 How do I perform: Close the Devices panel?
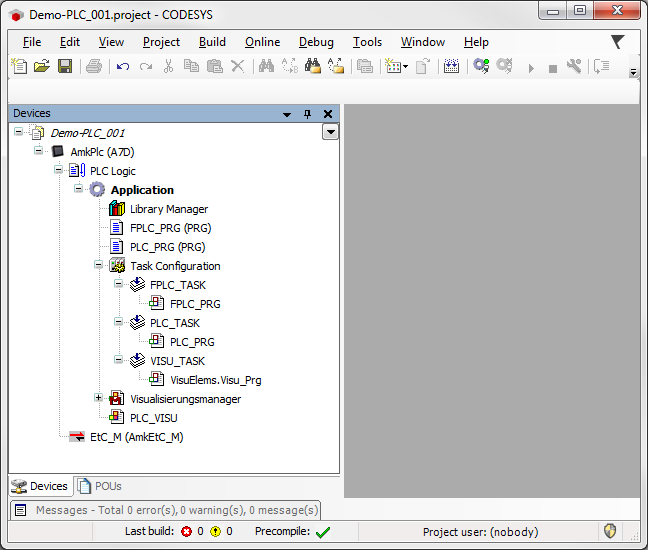328,114
